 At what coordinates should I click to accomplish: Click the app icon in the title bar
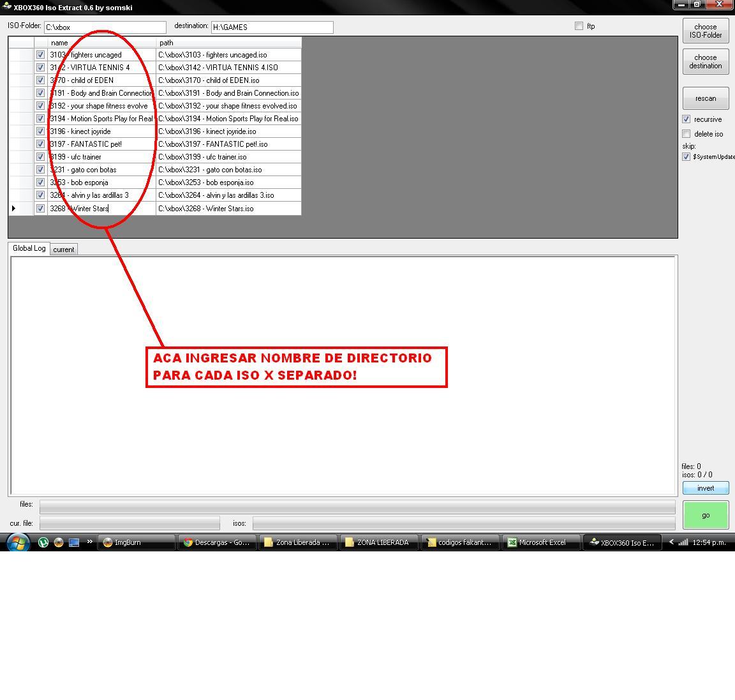pos(6,6)
